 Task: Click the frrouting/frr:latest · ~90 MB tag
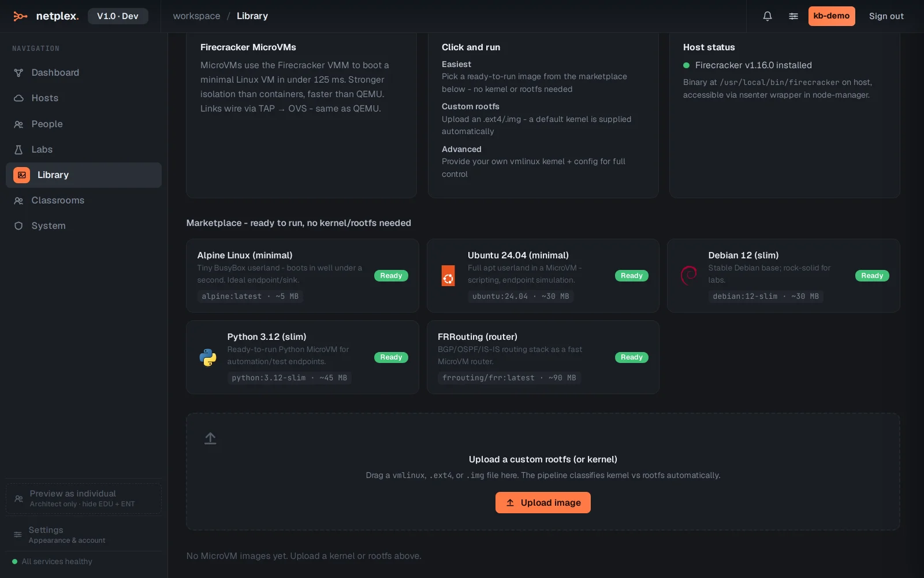pyautogui.click(x=509, y=378)
